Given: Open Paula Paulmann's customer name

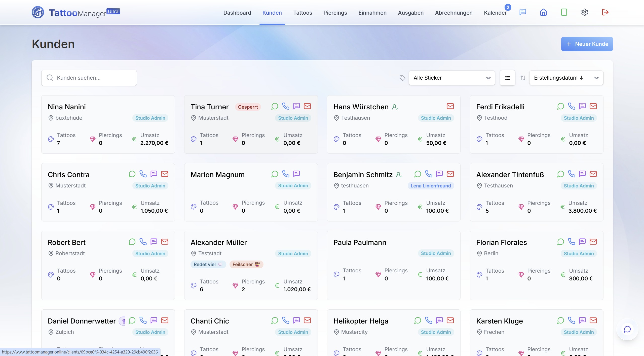Looking at the screenshot, I should tap(360, 242).
